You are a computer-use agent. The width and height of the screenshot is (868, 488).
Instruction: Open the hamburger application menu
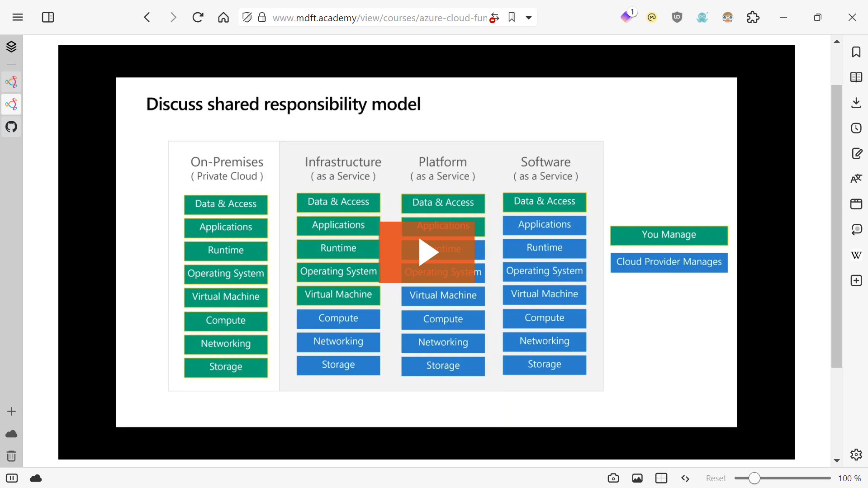[x=18, y=17]
